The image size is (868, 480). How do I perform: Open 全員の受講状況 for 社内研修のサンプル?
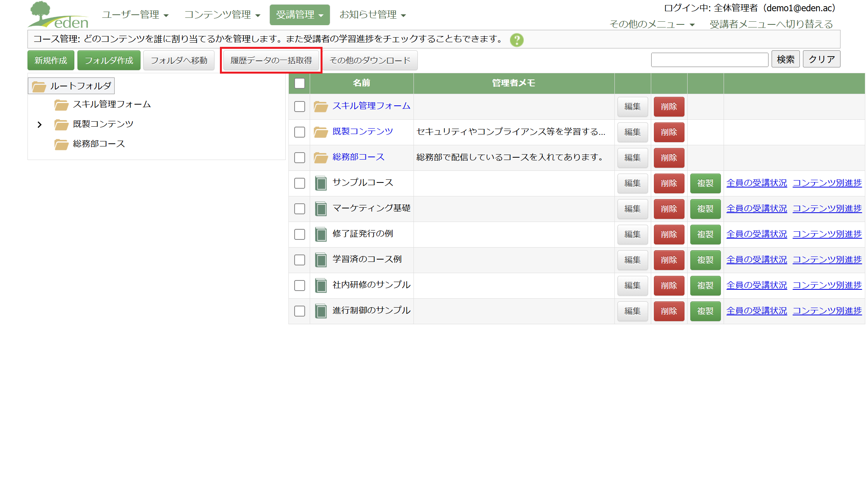pos(757,286)
